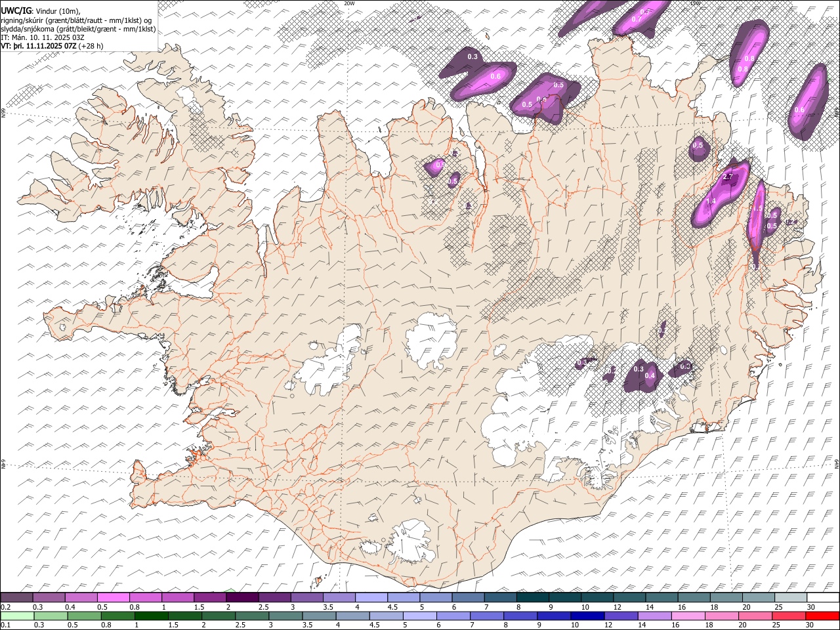840x630 pixels.
Task: Select the upper legend swatch labeled 0.8
Action: coord(146,597)
